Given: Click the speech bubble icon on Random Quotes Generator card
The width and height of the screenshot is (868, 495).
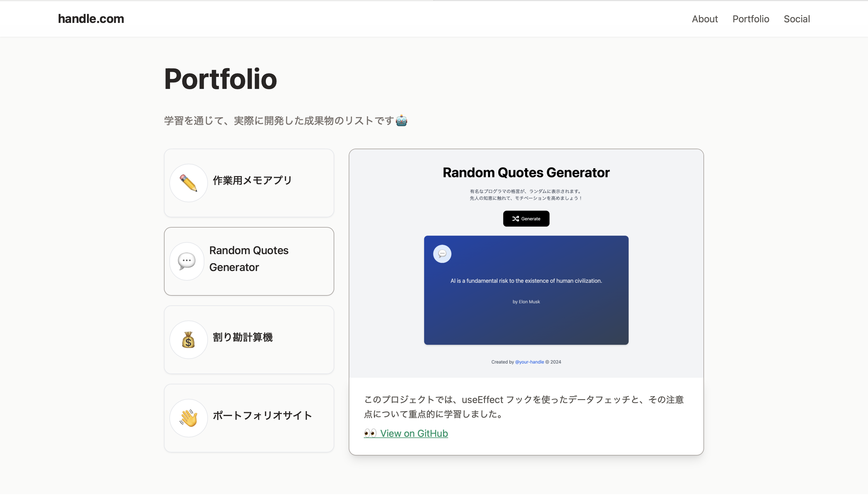Looking at the screenshot, I should [186, 261].
